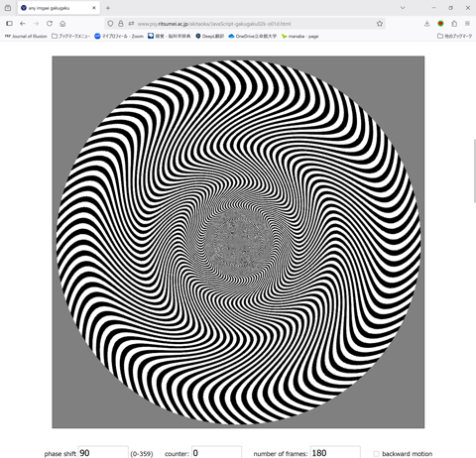Click the page vertical scrollbar
Image resolution: width=476 pixels, height=458 pixels.
[x=475, y=171]
